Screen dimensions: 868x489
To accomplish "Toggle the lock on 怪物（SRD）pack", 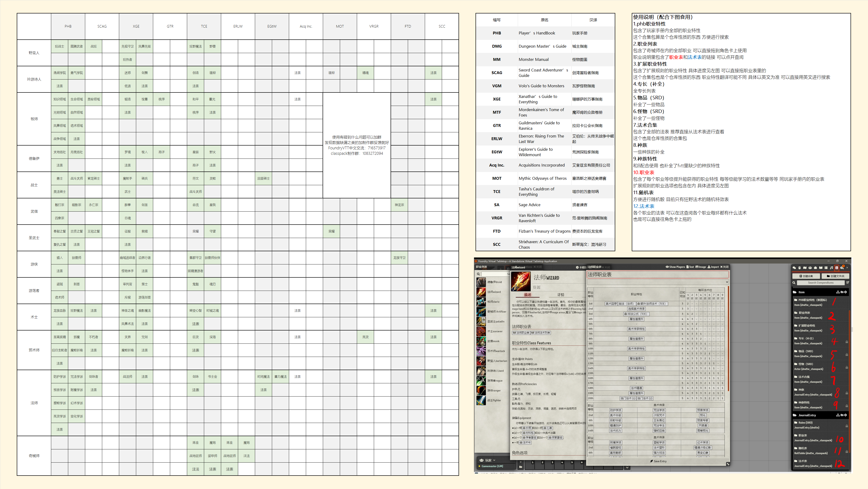I will (847, 368).
